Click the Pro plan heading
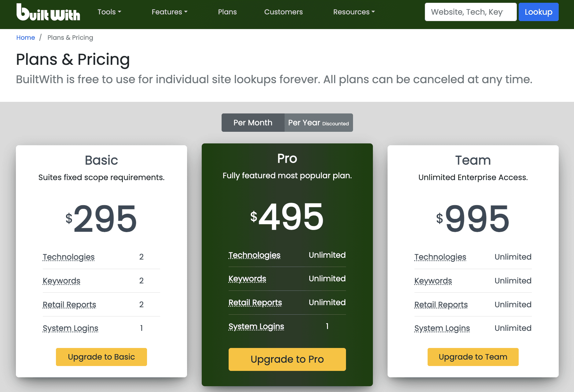This screenshot has height=392, width=574. [287, 158]
